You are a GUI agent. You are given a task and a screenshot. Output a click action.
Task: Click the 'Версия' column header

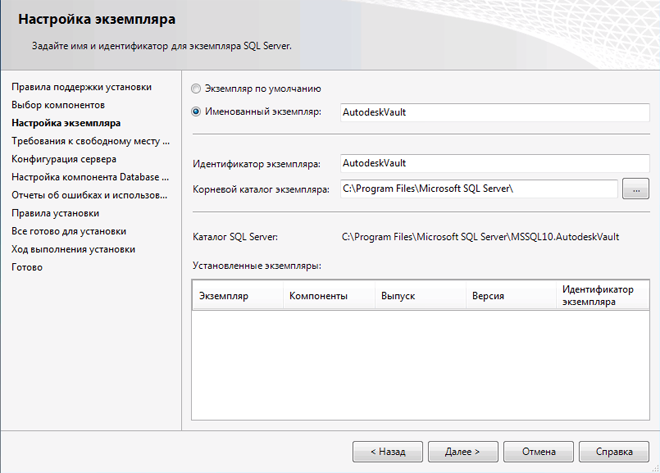(x=511, y=296)
